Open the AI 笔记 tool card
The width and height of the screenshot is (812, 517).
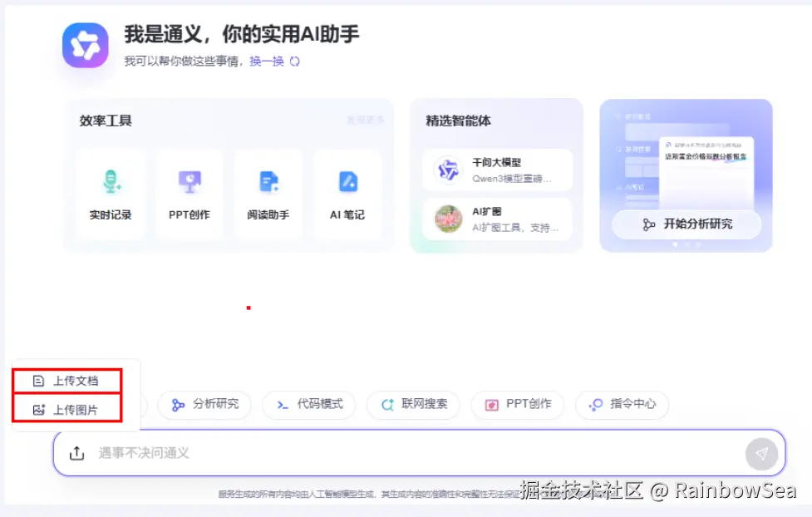[x=347, y=194]
